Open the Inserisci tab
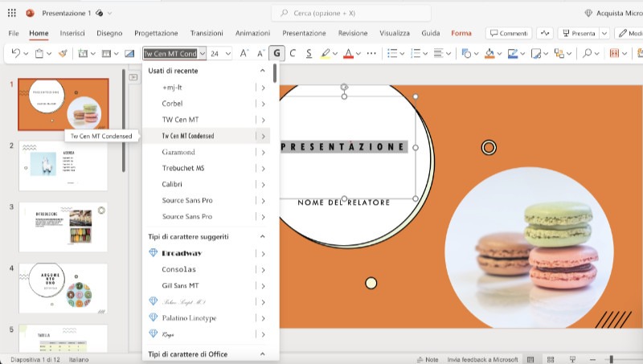Image resolution: width=643 pixels, height=364 pixels. pos(72,33)
